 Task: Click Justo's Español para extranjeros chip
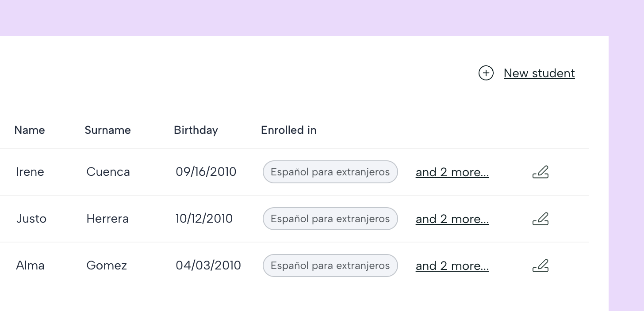tap(330, 219)
